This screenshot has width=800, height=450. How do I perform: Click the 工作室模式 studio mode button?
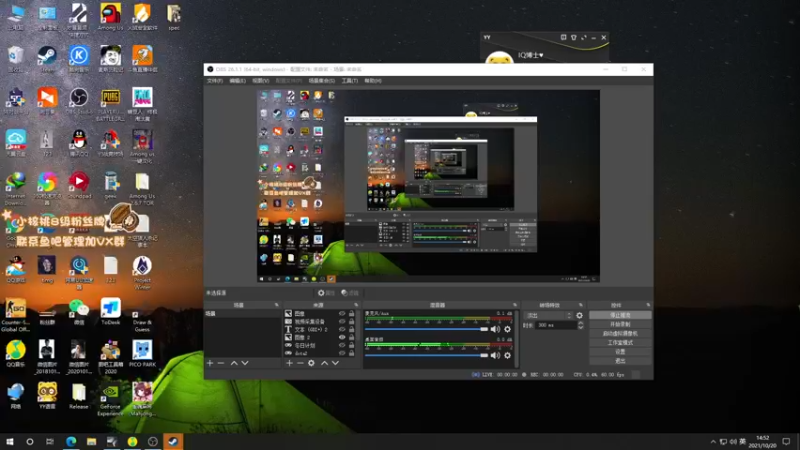(620, 343)
